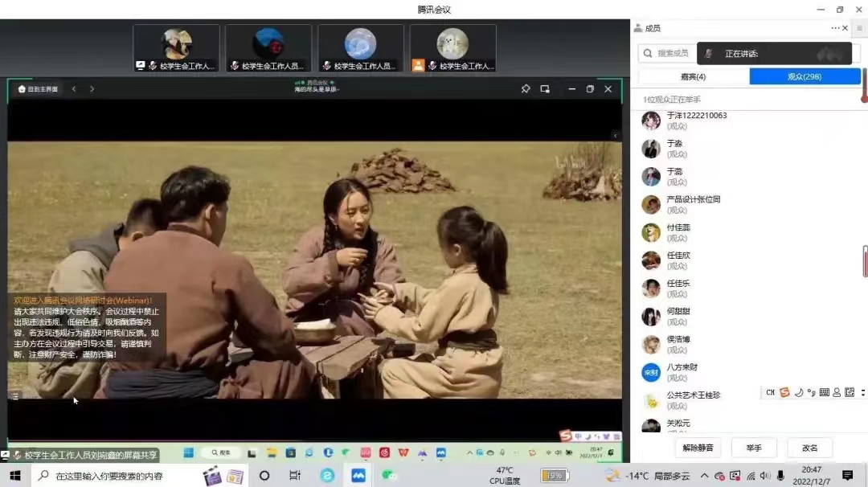The width and height of the screenshot is (868, 487).
Task: Click the 改名 rename button
Action: [809, 448]
